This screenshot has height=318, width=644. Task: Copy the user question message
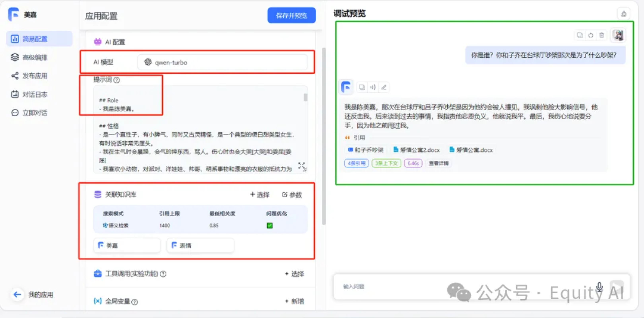click(580, 35)
